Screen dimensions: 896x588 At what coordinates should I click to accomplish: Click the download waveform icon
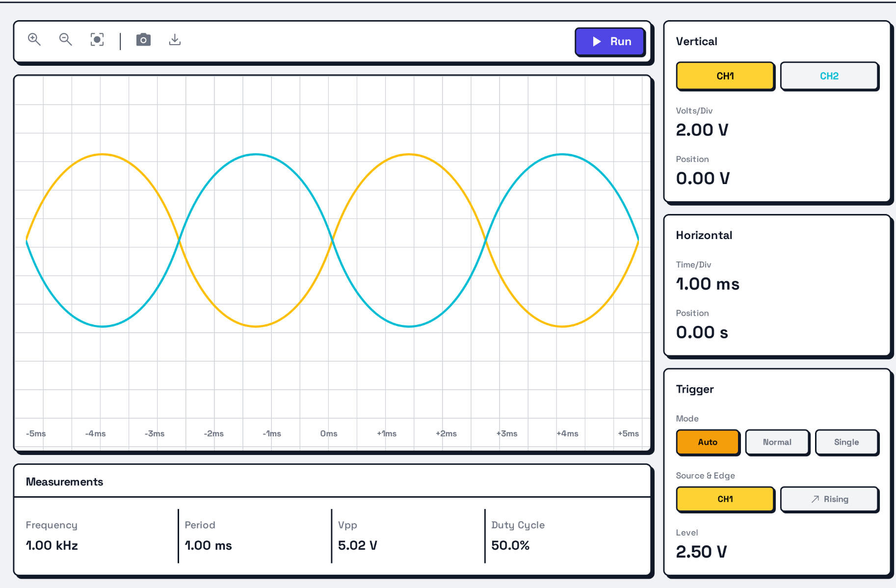(x=175, y=40)
